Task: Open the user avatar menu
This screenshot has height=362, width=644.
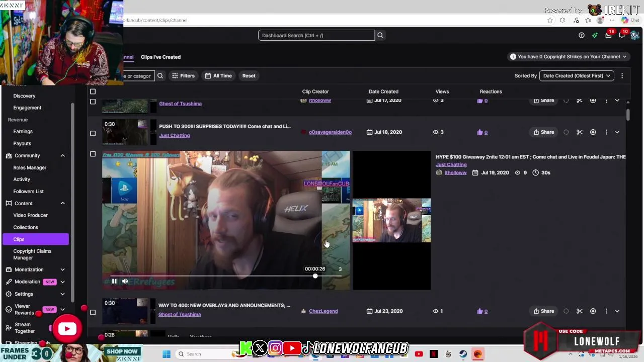Action: [634, 35]
